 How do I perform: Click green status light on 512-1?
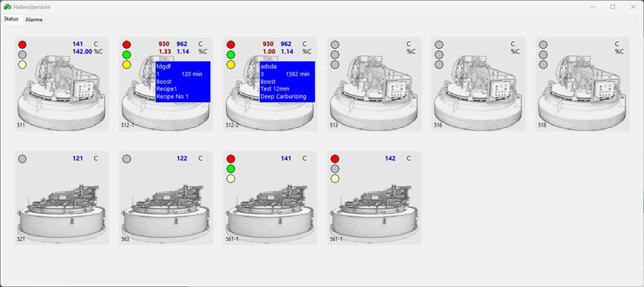point(127,54)
